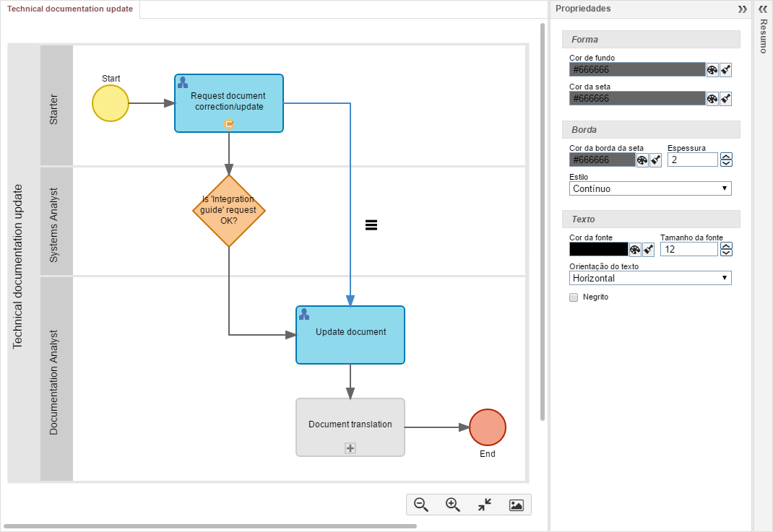Open palette for Cor da borda da seta
Viewport: 773px width, 532px height.
(642, 160)
